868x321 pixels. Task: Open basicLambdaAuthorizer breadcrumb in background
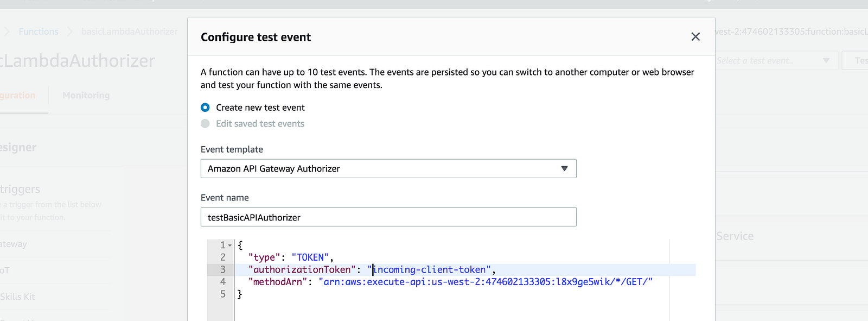(130, 32)
